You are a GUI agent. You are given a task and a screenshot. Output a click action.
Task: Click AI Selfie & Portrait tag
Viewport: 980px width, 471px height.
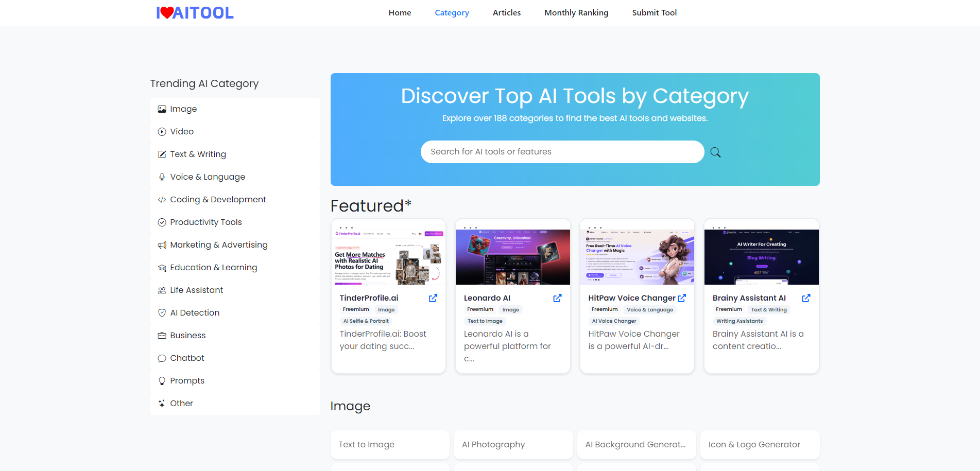[x=366, y=321]
